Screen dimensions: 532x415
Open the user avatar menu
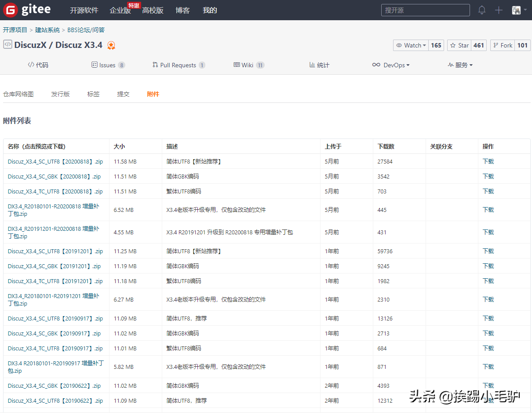click(519, 10)
